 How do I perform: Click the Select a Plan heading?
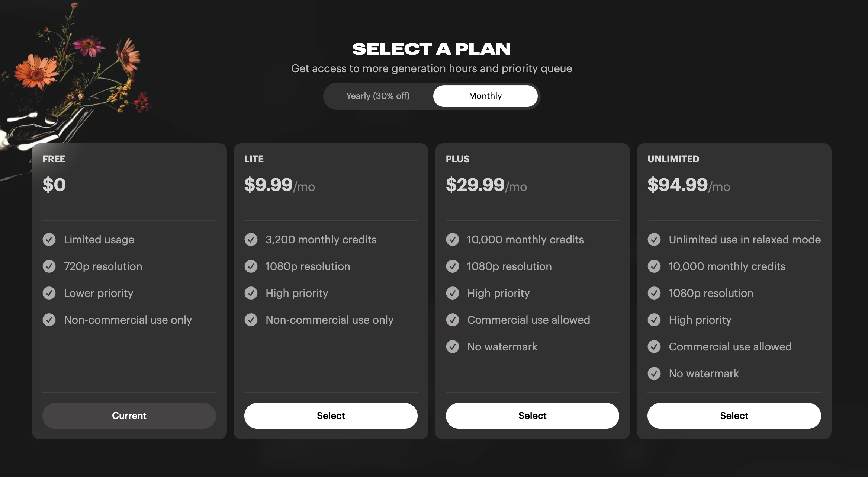(x=431, y=49)
